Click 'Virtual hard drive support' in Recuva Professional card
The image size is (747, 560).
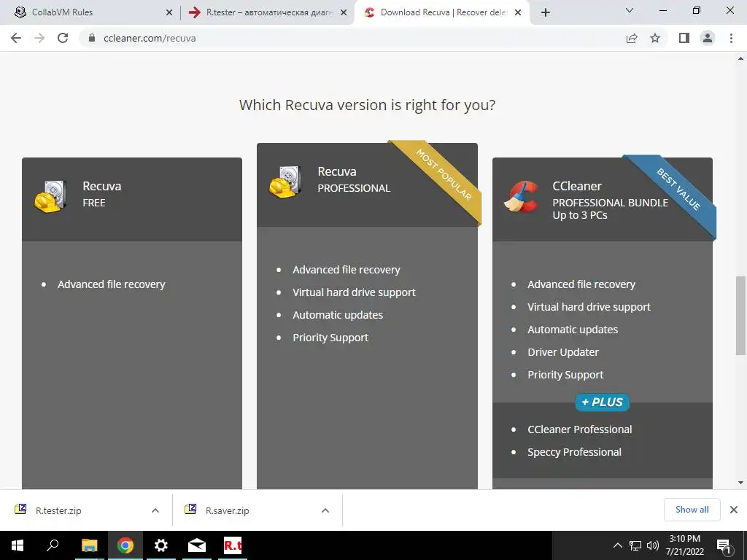click(354, 292)
